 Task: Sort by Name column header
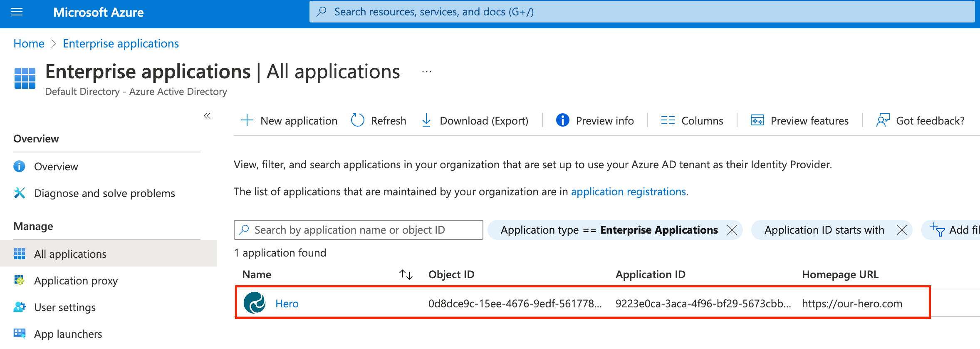[257, 274]
